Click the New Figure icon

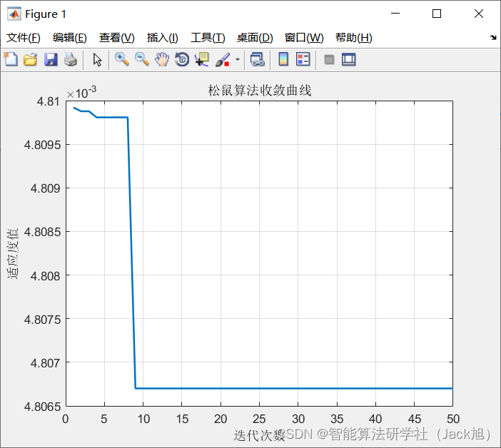pyautogui.click(x=11, y=59)
